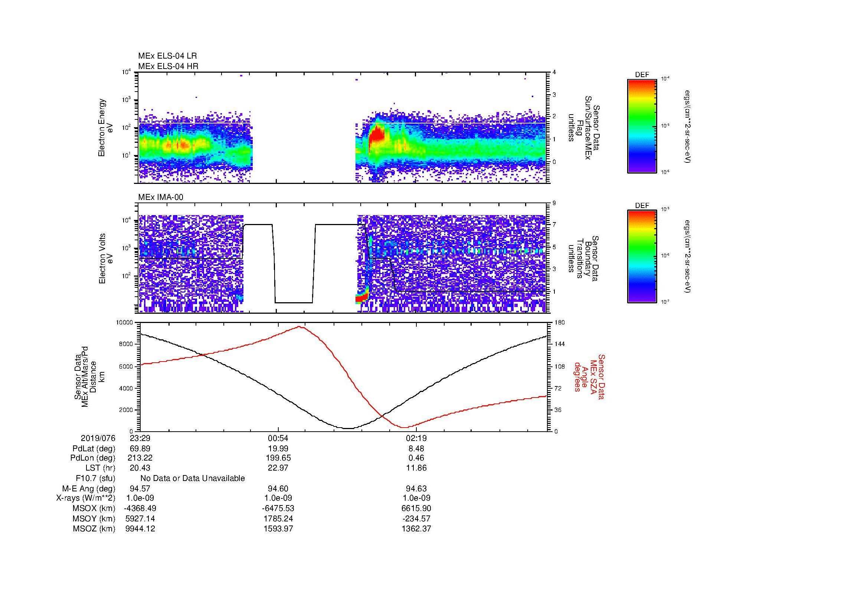Click the red 'MEx SZA Angle degrees' axis label

590,376
